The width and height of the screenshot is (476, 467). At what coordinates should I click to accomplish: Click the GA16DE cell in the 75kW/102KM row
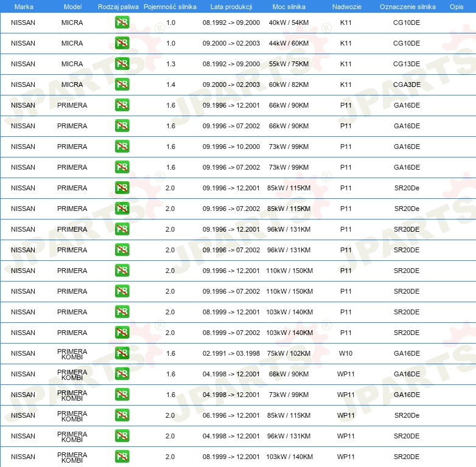(407, 353)
